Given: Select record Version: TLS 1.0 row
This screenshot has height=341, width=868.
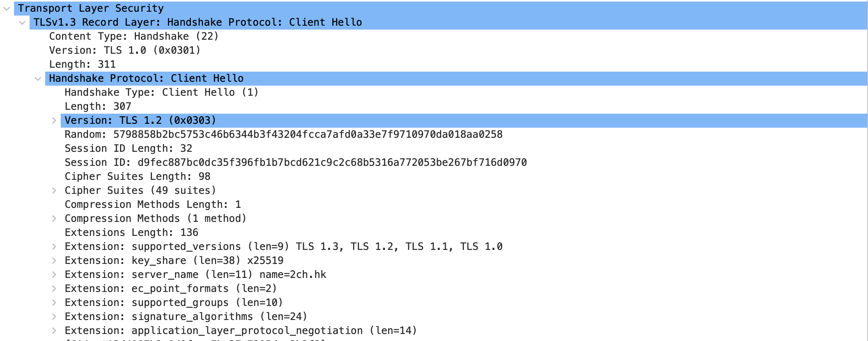Looking at the screenshot, I should [x=456, y=51].
